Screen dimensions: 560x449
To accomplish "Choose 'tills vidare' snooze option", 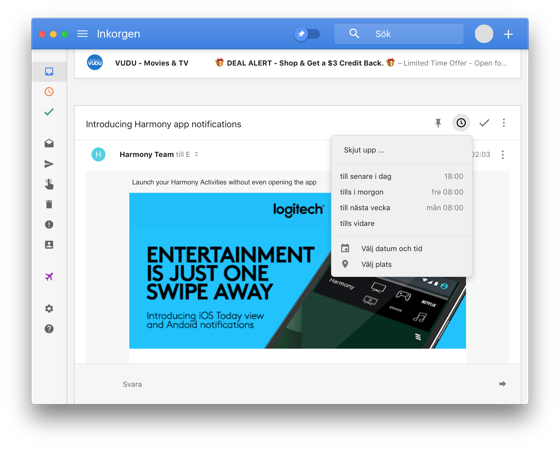I will [x=401, y=224].
